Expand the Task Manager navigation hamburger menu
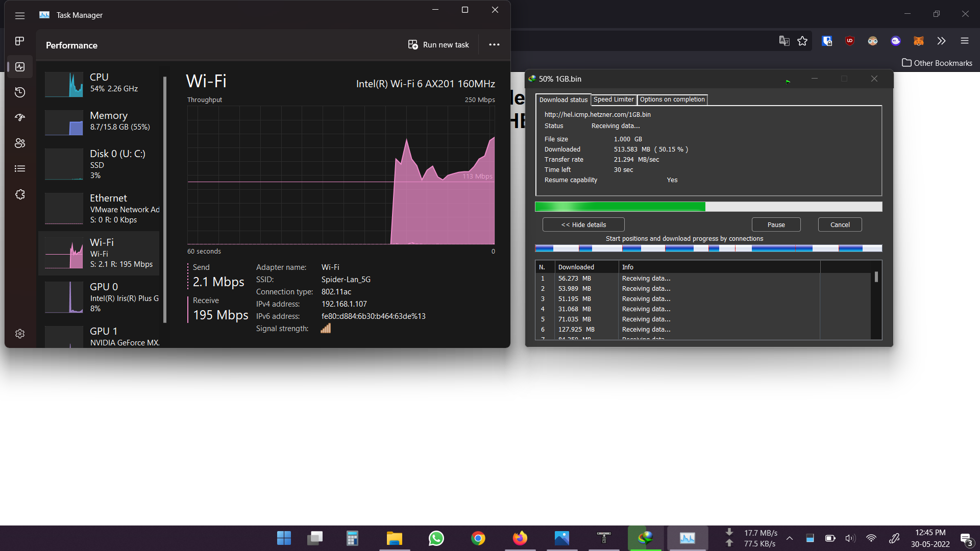The image size is (980, 551). pos(20,15)
